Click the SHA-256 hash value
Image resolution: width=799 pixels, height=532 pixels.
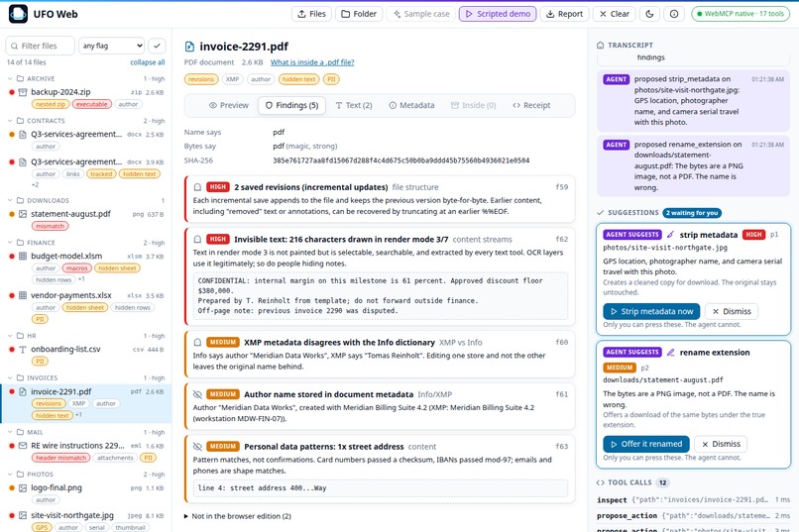401,160
